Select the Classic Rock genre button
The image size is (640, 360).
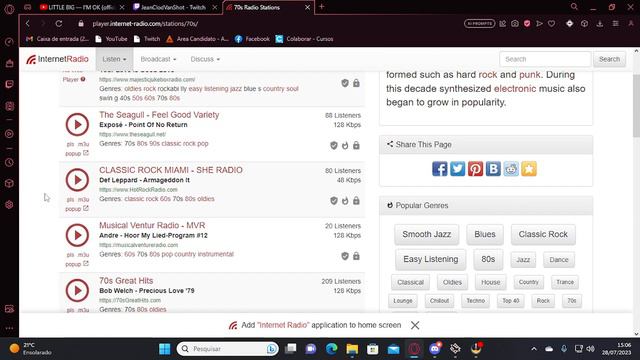(x=543, y=234)
